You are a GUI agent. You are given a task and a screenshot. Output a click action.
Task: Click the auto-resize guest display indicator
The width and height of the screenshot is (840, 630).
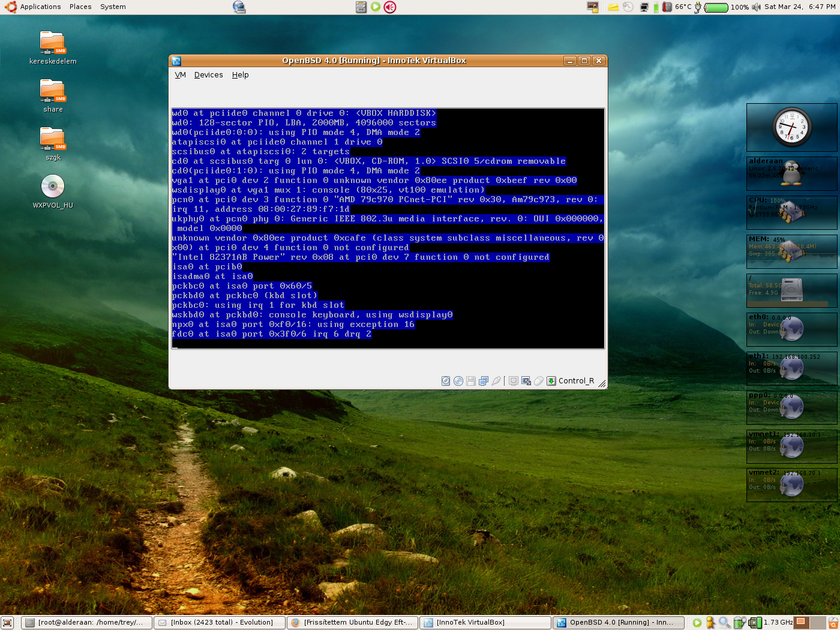(x=526, y=381)
